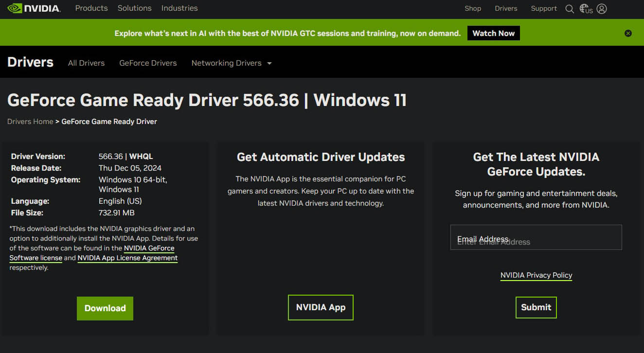Click the NVIDIA App button
Viewport: 644px width, 353px height.
tap(321, 307)
